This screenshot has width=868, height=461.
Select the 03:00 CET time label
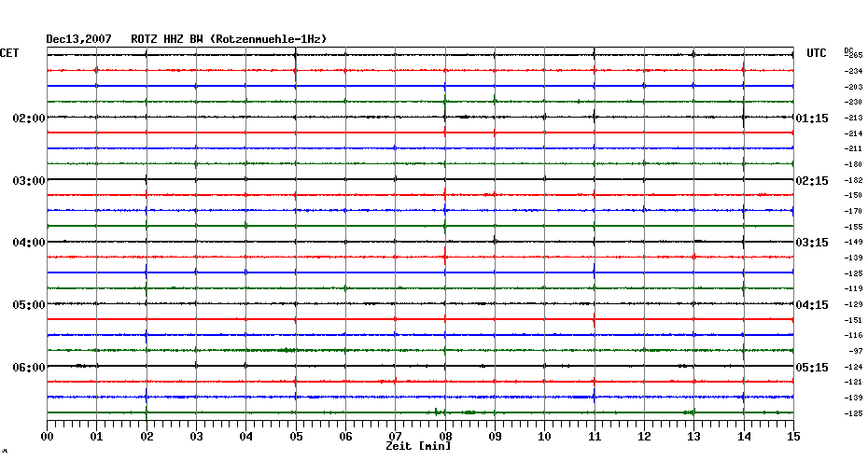pyautogui.click(x=29, y=181)
